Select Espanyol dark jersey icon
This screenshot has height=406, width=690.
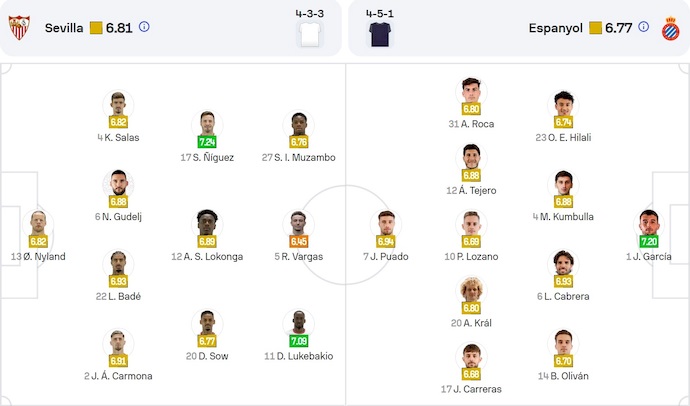coord(379,36)
